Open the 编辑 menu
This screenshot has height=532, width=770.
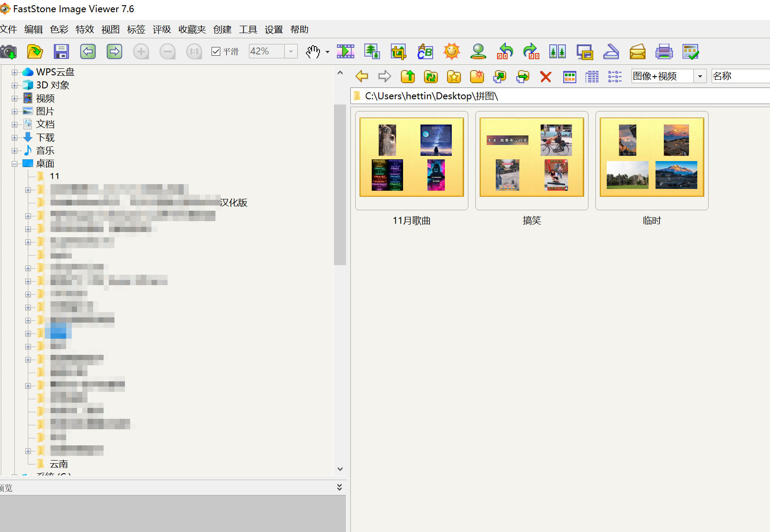point(34,29)
